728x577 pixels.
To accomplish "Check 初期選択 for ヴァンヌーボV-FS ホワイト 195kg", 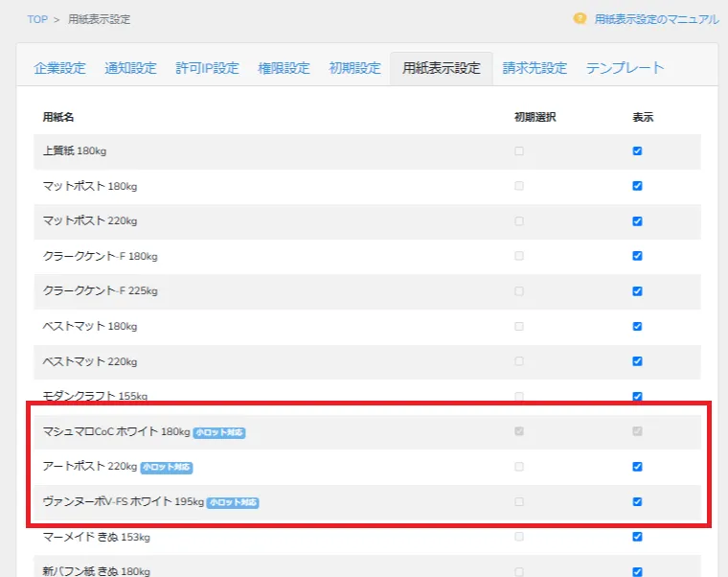I will coord(519,501).
